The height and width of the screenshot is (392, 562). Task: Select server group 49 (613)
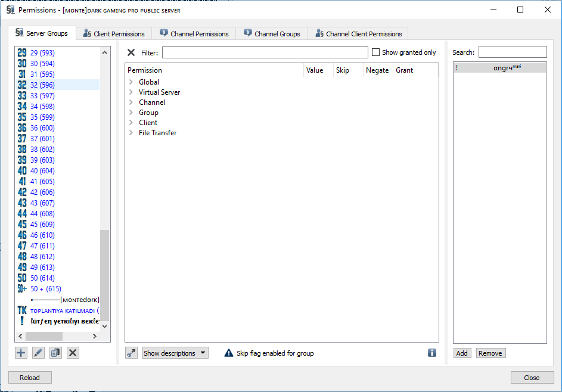[58, 267]
